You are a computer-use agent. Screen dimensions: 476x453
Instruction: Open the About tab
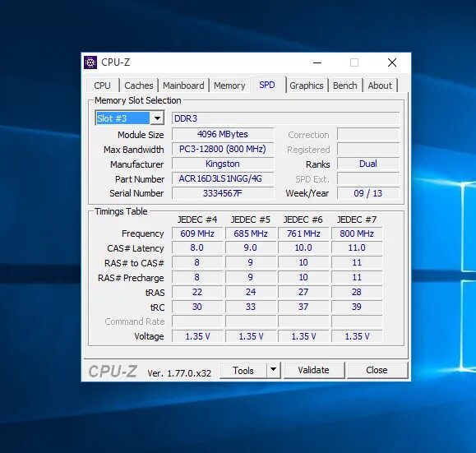[x=380, y=86]
